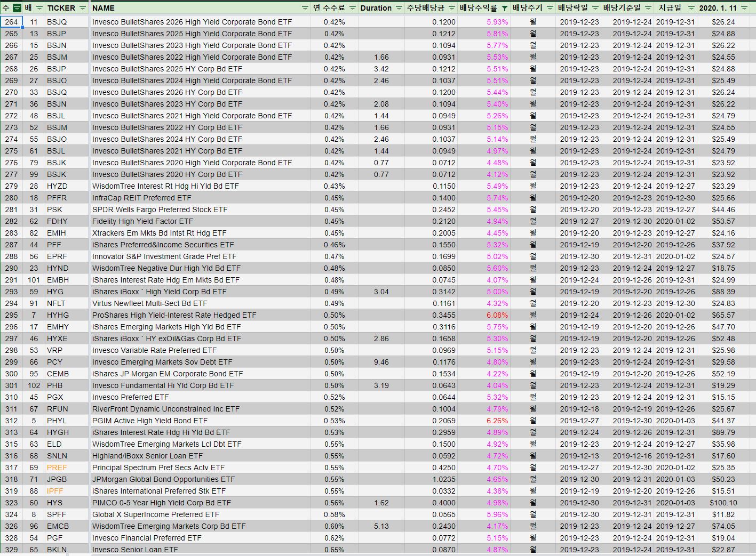This screenshot has height=556, width=756.
Task: Click the red 6.08% yield cell
Action: tap(484, 315)
